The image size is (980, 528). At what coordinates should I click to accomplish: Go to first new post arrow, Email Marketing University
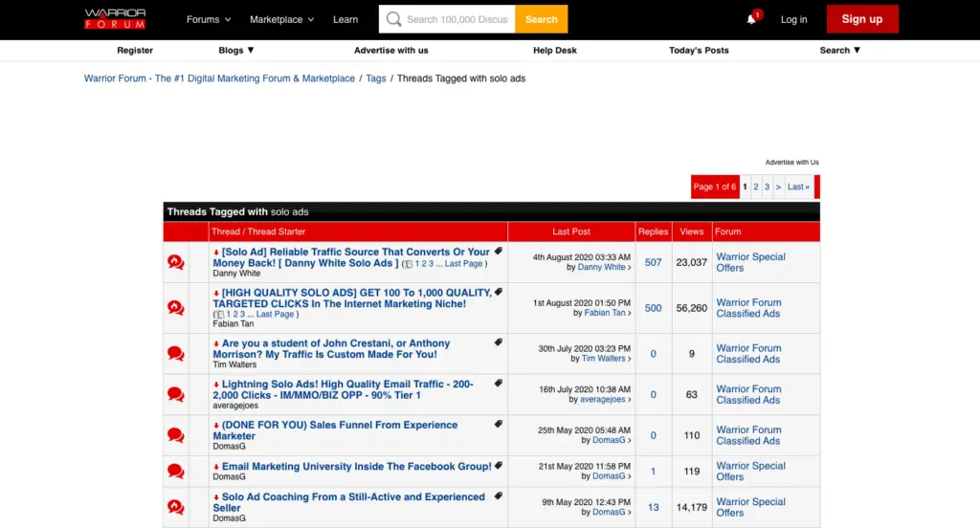216,467
